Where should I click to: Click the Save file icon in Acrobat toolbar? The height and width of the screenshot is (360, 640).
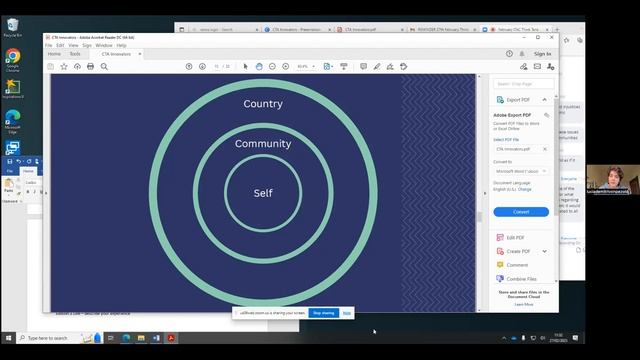tap(51, 67)
